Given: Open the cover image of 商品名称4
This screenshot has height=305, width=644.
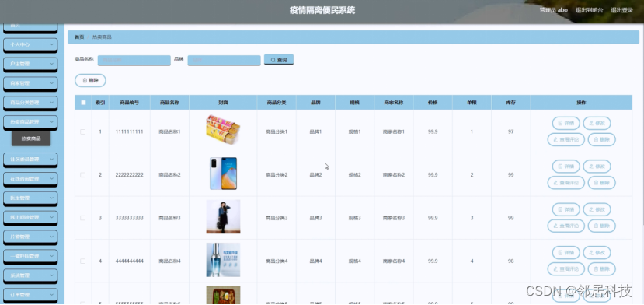Looking at the screenshot, I should coord(223,260).
